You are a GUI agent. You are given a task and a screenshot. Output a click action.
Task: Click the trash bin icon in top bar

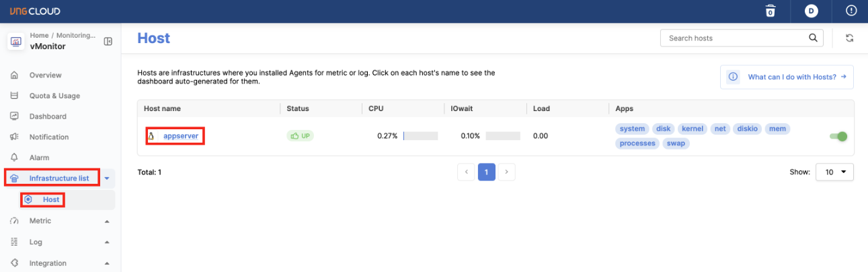pyautogui.click(x=771, y=11)
